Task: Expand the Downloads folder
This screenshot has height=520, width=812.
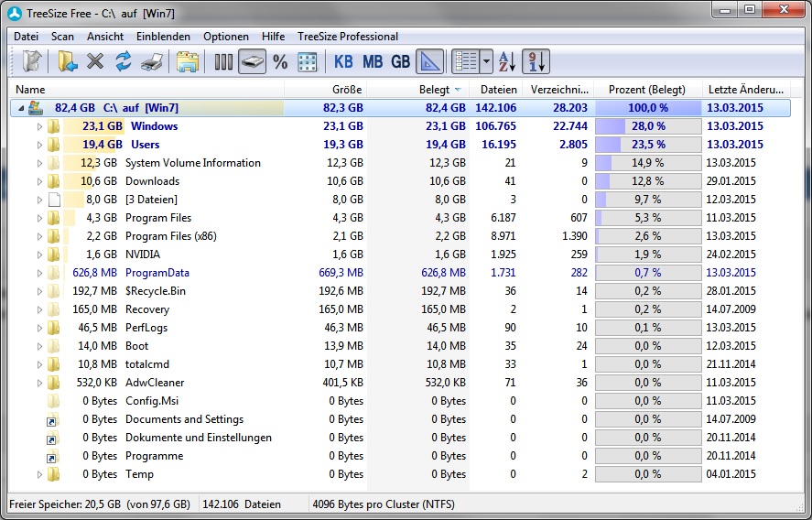Action: pos(39,181)
